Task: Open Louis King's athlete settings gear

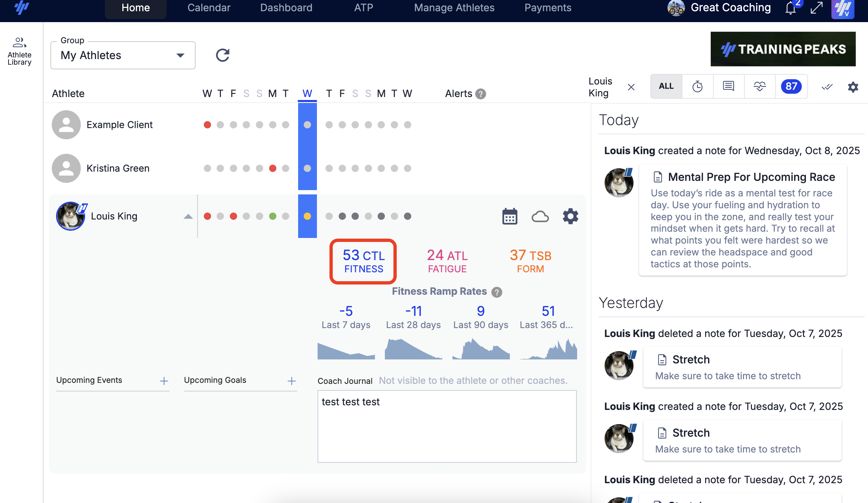Action: pos(570,216)
